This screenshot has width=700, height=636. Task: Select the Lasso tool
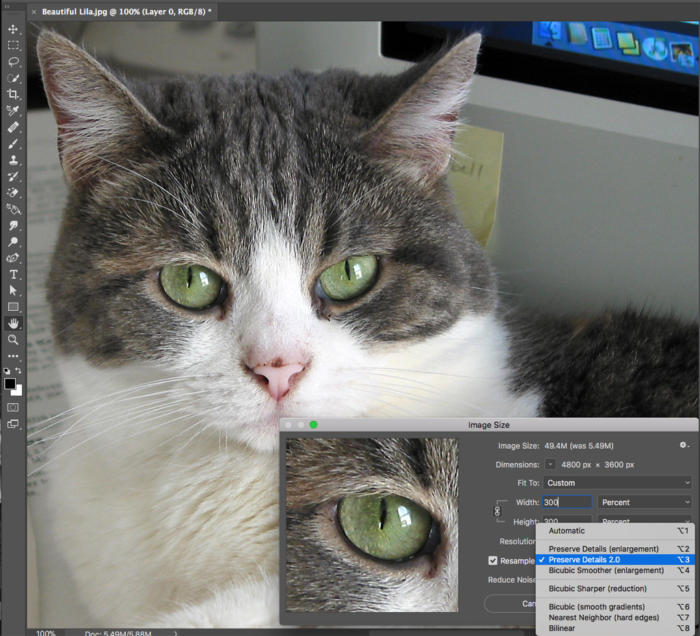click(x=13, y=62)
